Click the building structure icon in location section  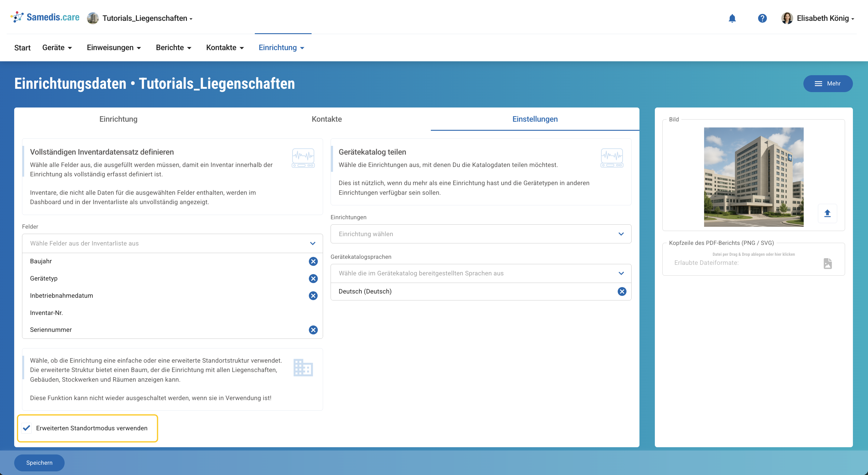click(x=303, y=368)
